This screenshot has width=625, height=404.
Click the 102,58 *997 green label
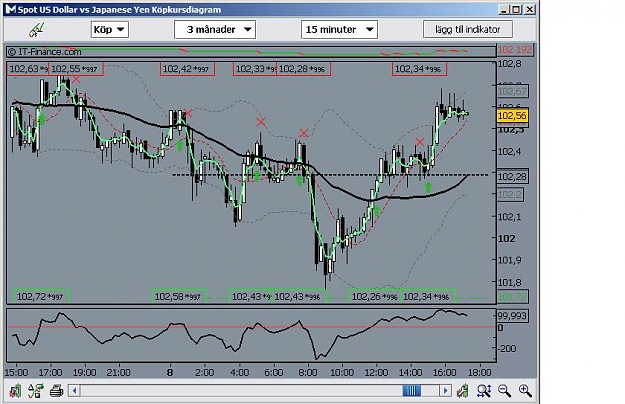(179, 296)
